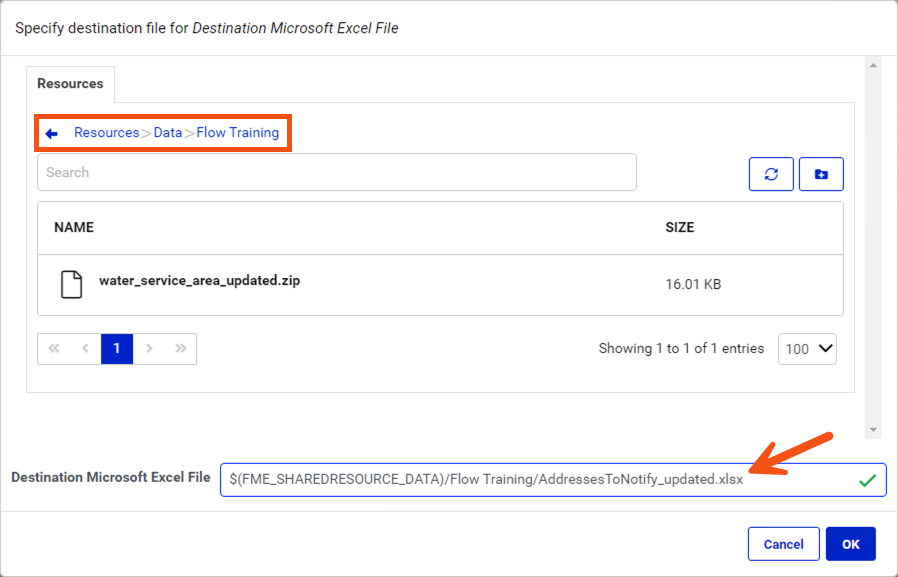Click the Search input field
The height and width of the screenshot is (577, 898).
click(x=337, y=172)
